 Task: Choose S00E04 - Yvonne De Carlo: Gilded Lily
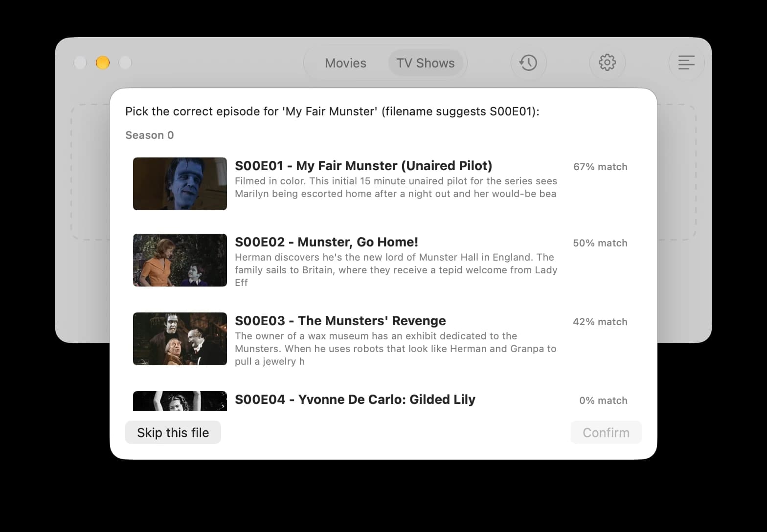(355, 399)
